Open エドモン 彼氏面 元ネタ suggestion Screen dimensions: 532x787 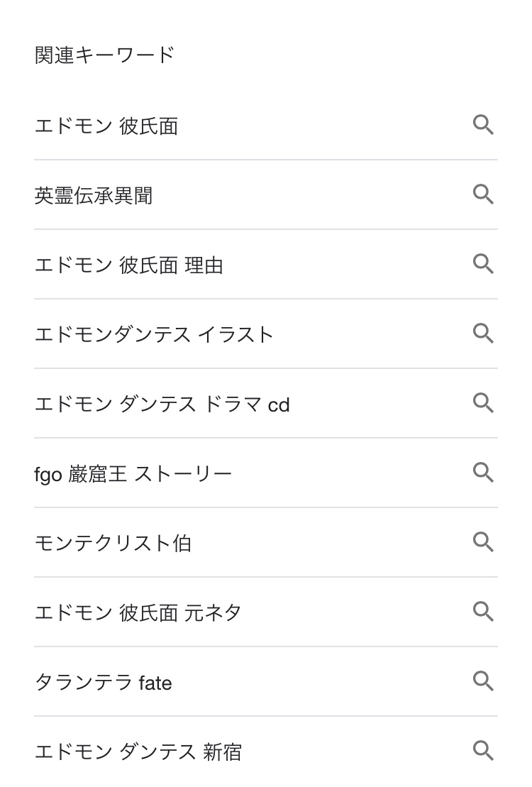click(138, 612)
